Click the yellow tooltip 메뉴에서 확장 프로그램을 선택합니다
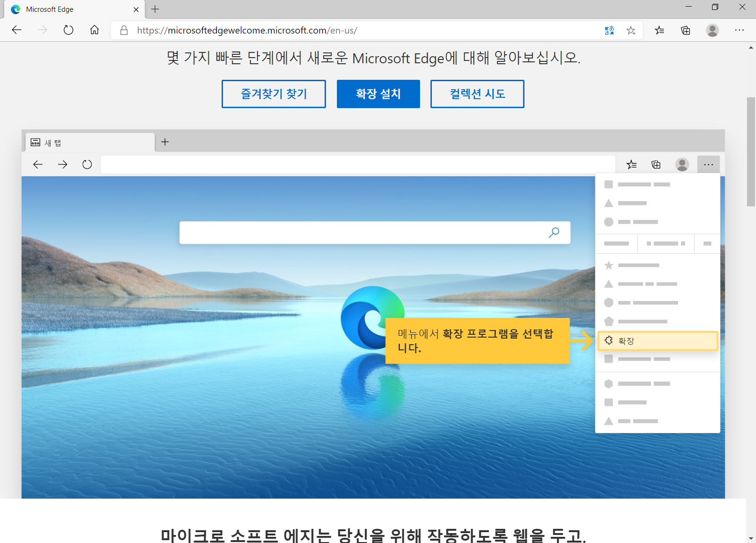 point(477,341)
